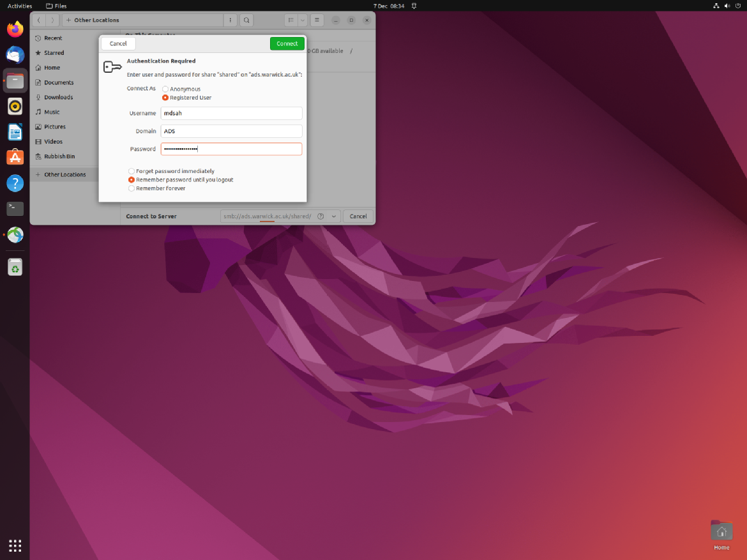Screen dimensions: 747x560
Task: Open Ubuntu Software from the dock
Action: coord(15,157)
